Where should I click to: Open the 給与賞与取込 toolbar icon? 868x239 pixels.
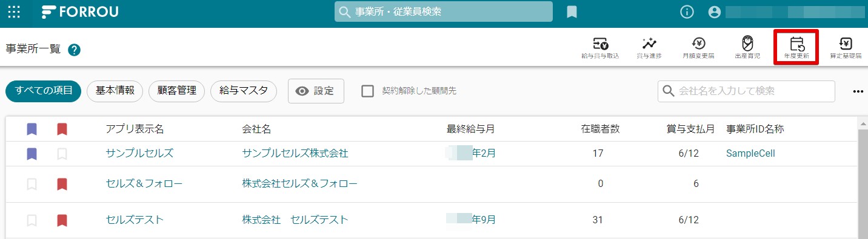(600, 48)
